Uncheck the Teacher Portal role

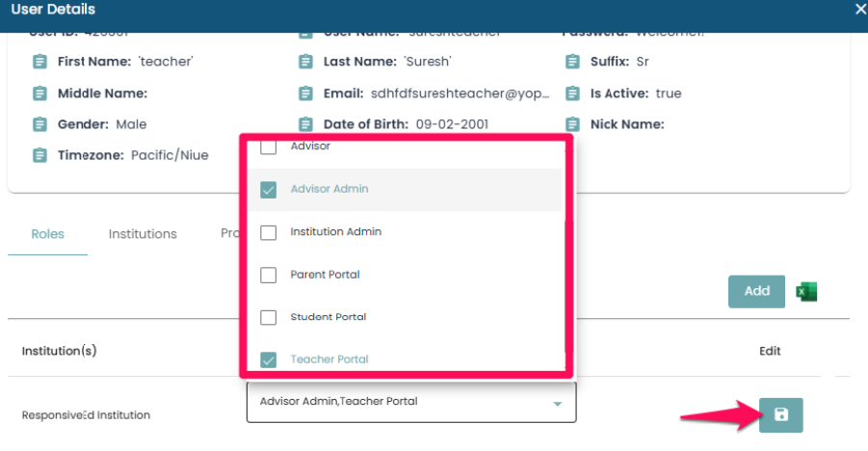point(269,359)
